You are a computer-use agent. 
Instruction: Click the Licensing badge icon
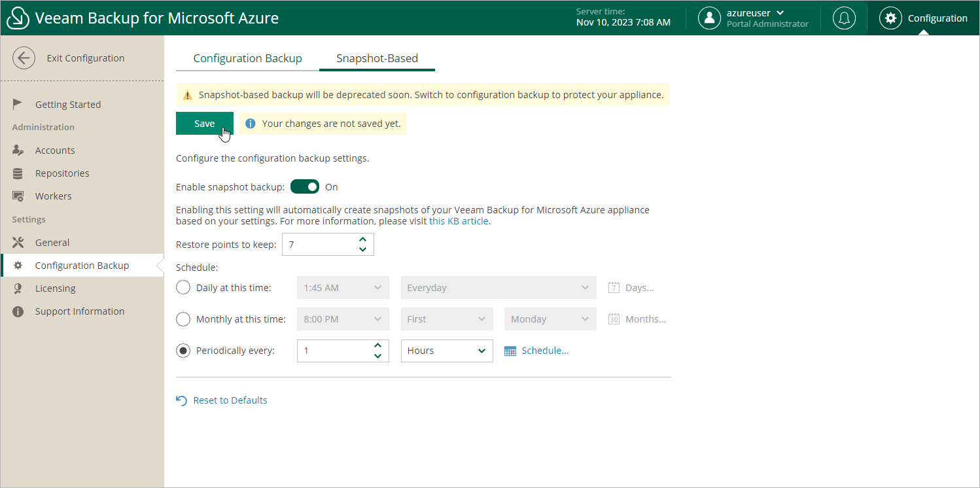[18, 288]
